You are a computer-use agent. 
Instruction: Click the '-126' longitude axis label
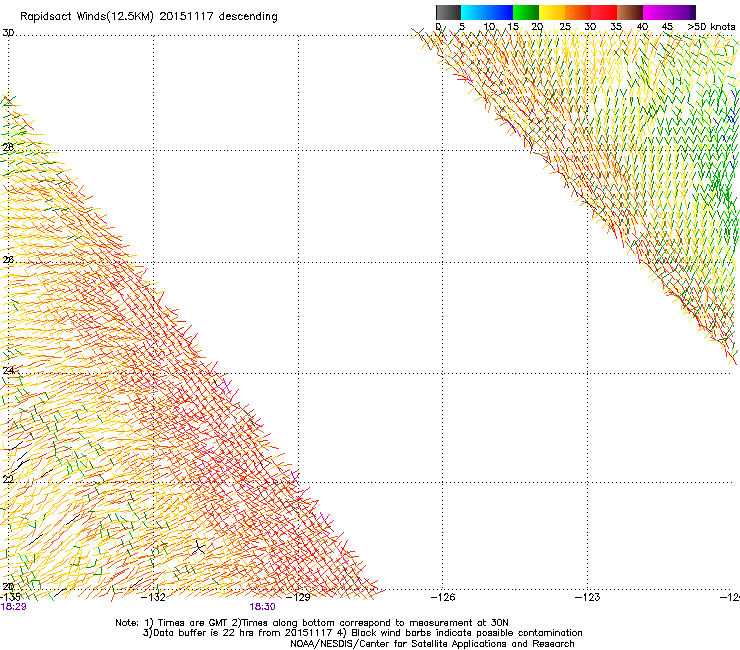click(443, 597)
